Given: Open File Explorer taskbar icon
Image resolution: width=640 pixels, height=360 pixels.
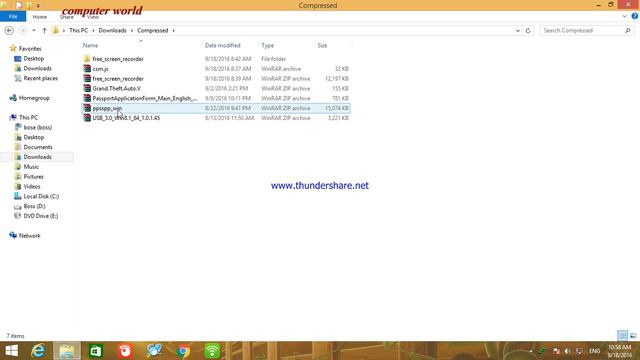Looking at the screenshot, I should point(67,351).
